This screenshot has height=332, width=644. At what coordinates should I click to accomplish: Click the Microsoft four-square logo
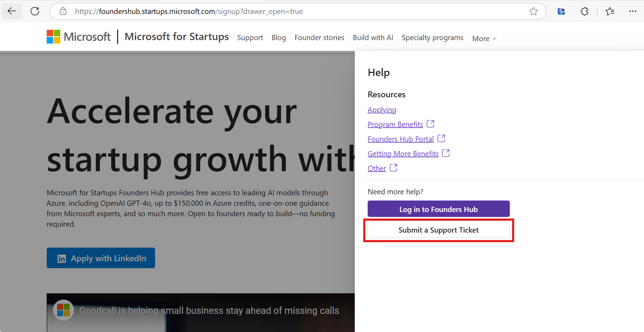[53, 36]
